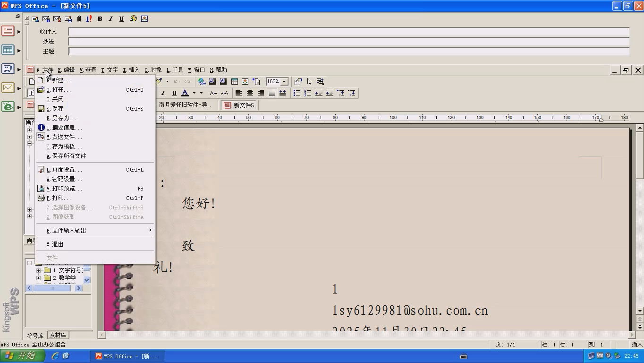
Task: Click the insert picture flower icon
Action: [245, 81]
